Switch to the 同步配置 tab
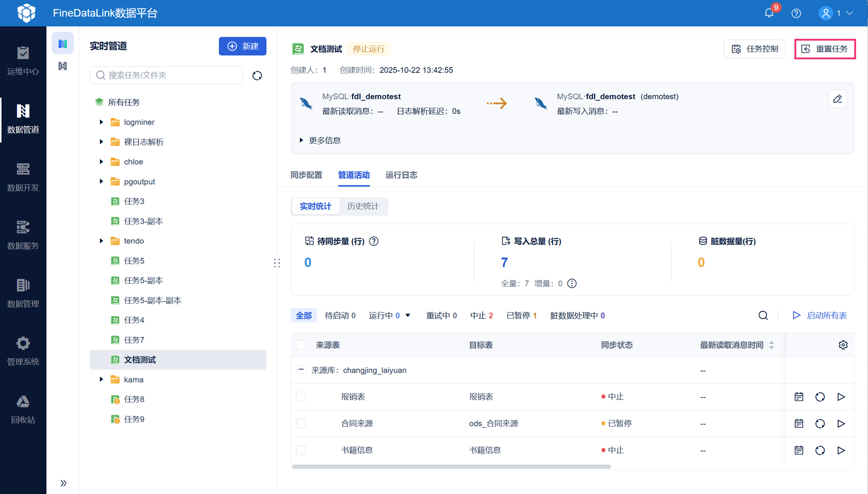This screenshot has width=868, height=494. click(307, 175)
